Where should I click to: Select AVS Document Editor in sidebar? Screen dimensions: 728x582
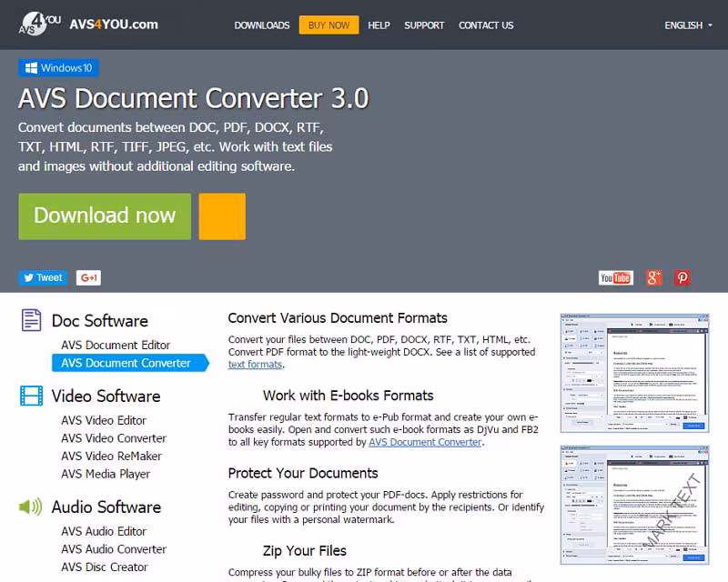point(116,345)
